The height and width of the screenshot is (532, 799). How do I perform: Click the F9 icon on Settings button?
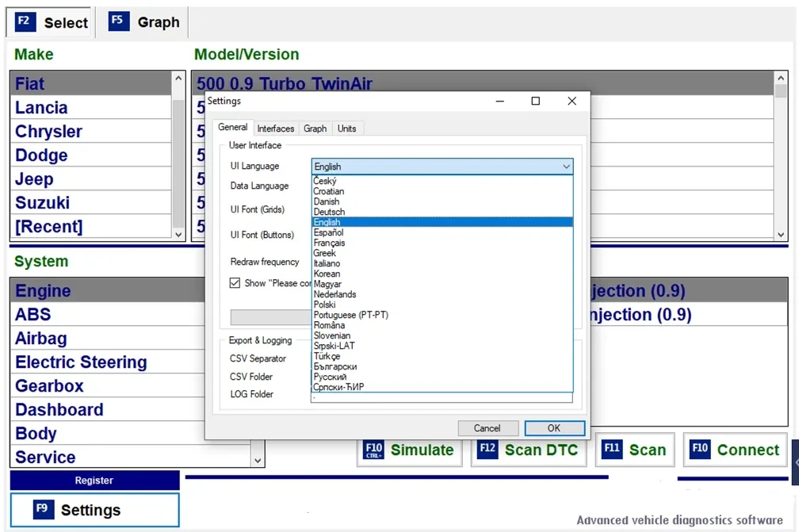(x=44, y=509)
